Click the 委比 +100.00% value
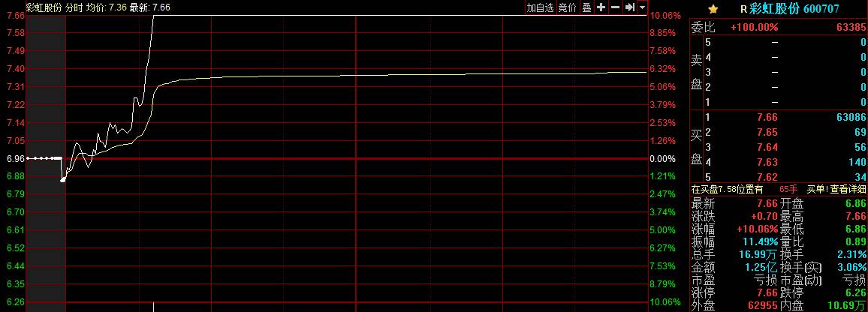Image resolution: width=868 pixels, height=312 pixels. point(754,27)
